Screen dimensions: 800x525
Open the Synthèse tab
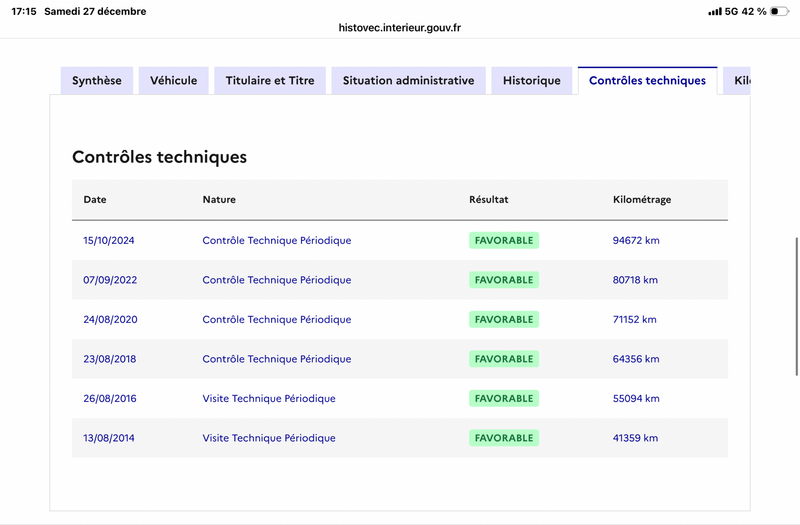[x=97, y=81]
